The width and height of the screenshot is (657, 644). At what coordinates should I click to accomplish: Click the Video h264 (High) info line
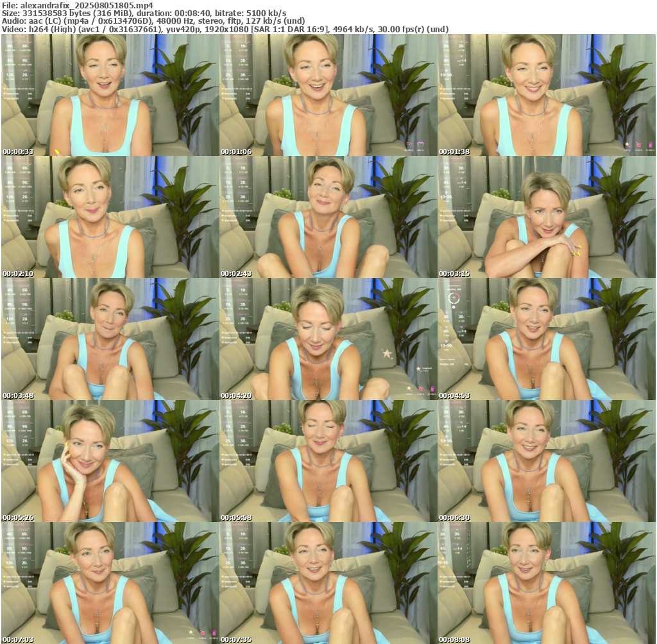pyautogui.click(x=225, y=30)
